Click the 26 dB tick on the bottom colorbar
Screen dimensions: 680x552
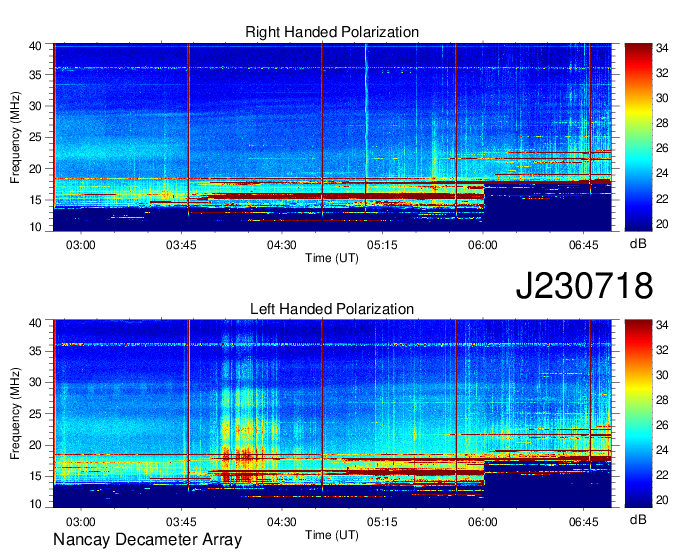[x=662, y=425]
